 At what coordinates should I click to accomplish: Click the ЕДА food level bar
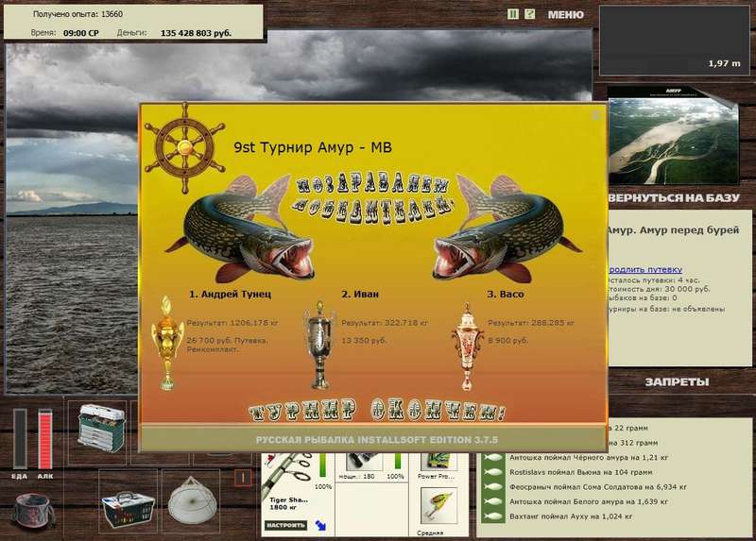pyautogui.click(x=20, y=439)
